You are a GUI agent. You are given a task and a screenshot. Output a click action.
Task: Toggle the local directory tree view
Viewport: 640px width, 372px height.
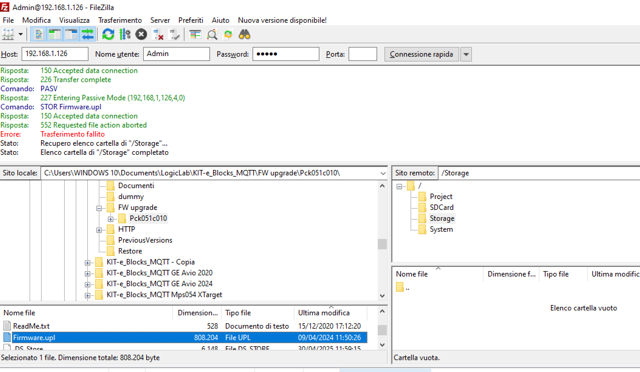click(55, 35)
